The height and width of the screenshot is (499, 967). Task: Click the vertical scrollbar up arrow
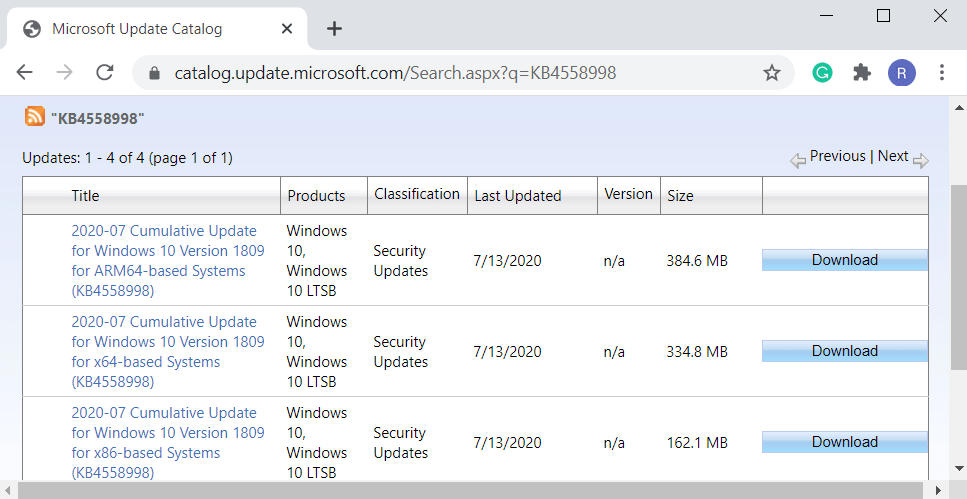pyautogui.click(x=959, y=108)
